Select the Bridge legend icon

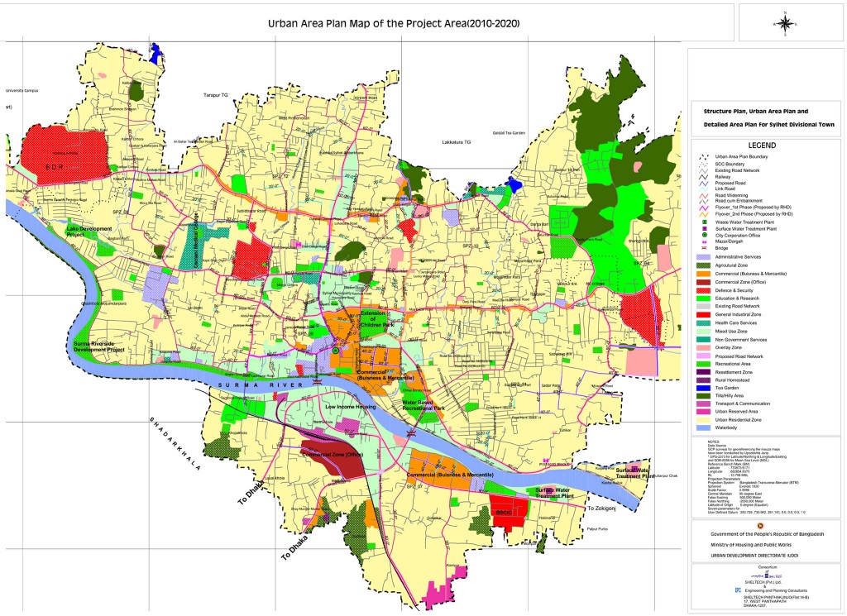(704, 248)
